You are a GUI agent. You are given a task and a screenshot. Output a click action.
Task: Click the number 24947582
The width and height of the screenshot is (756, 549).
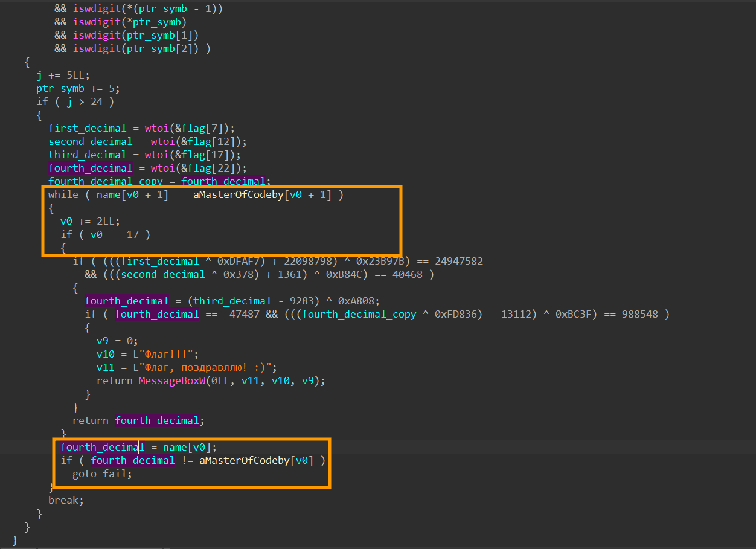tap(458, 261)
